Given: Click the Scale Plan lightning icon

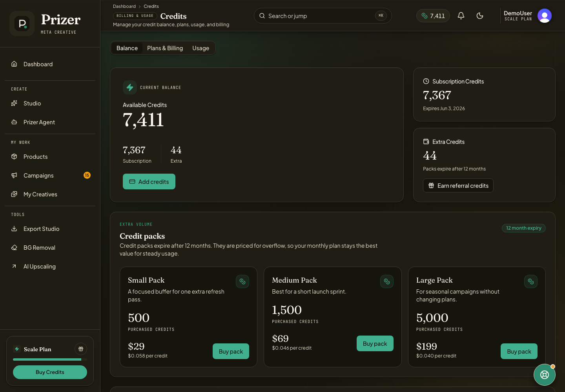Looking at the screenshot, I should 17,349.
